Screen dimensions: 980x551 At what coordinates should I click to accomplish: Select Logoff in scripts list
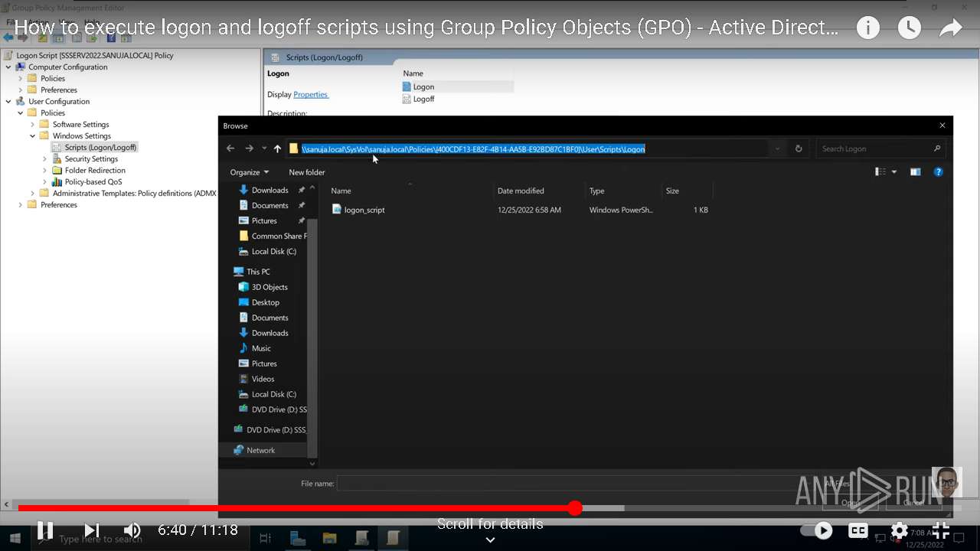(x=423, y=99)
